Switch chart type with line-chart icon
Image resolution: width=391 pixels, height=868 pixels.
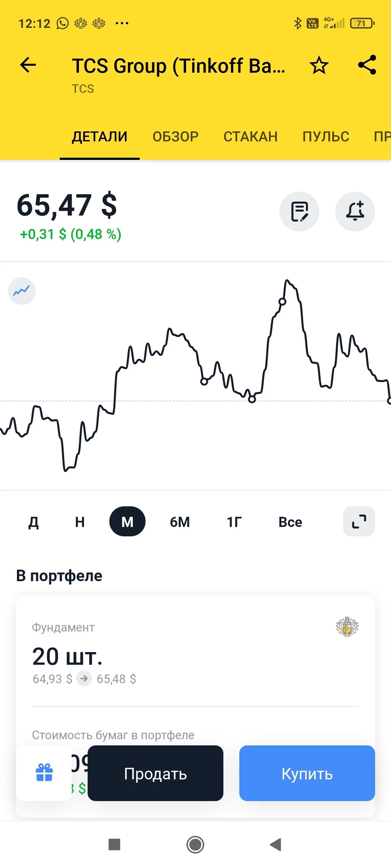[22, 291]
